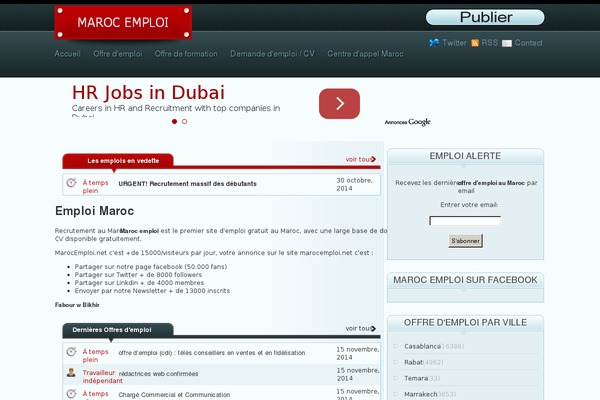The width and height of the screenshot is (600, 400).
Task: Go to Accueil menu item
Action: pyautogui.click(x=67, y=54)
